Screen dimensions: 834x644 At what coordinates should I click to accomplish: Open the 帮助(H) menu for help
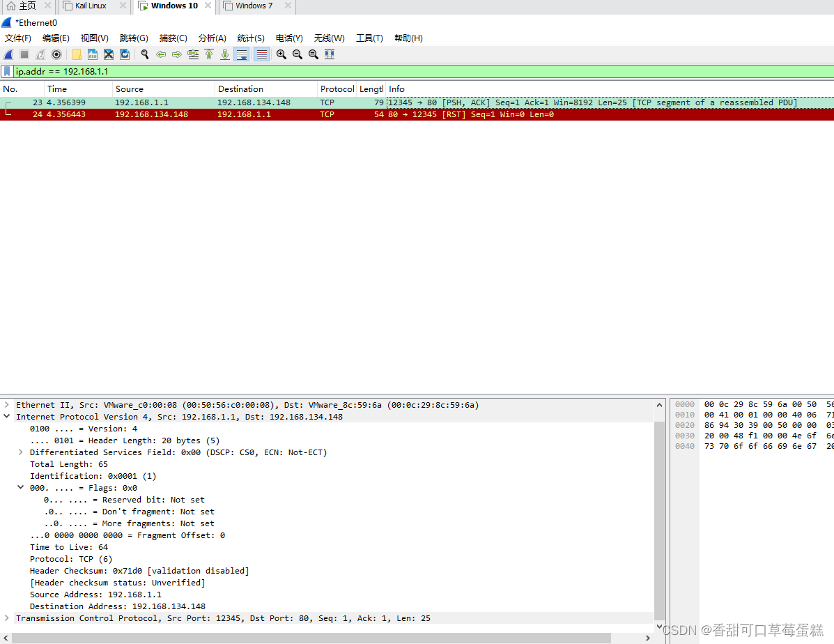408,38
